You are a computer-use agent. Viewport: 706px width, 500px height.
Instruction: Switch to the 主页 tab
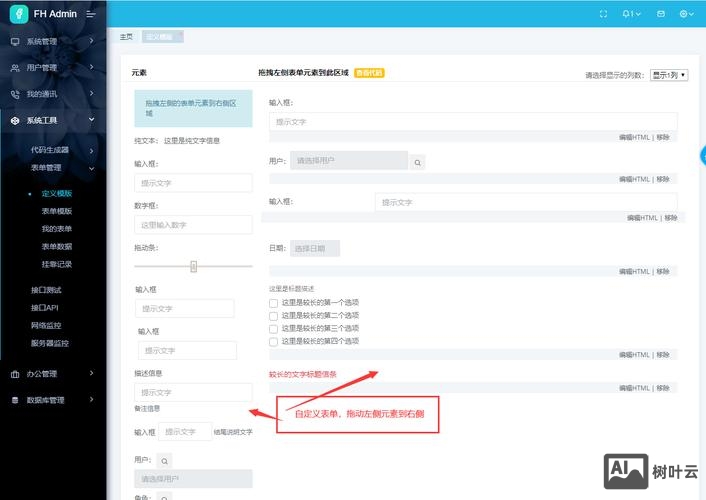[127, 36]
